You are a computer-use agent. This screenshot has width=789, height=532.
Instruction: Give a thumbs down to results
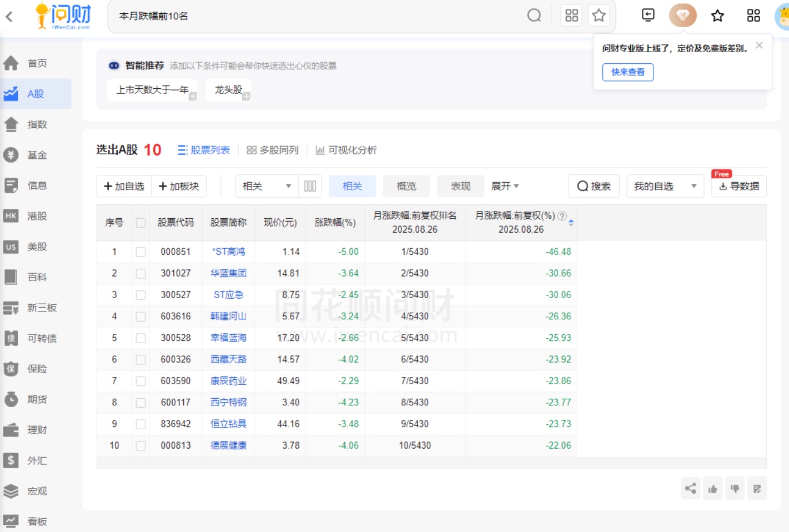735,489
